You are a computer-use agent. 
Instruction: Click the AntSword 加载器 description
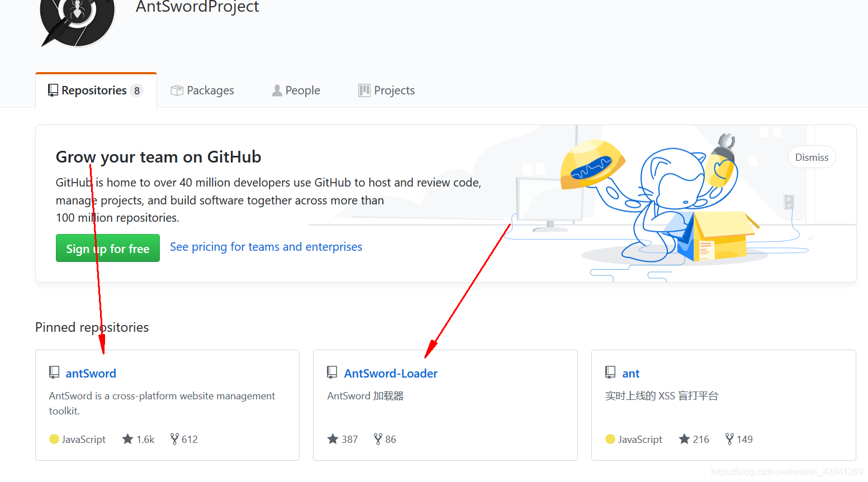pyautogui.click(x=365, y=396)
